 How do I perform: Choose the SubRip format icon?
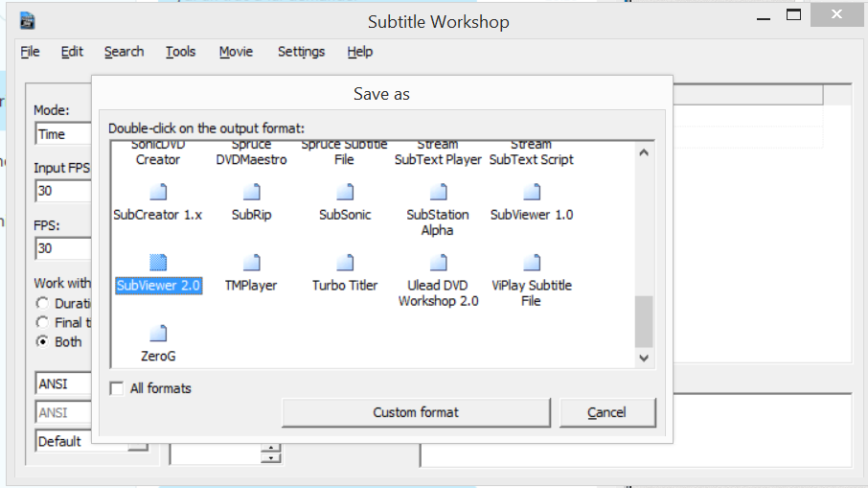click(x=251, y=192)
